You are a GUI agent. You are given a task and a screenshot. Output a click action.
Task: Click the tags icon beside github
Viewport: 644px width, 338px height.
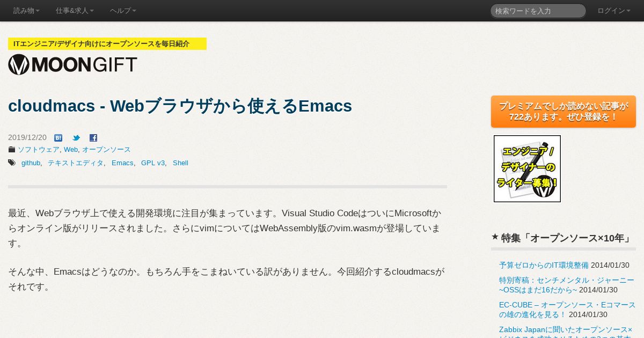[x=12, y=163]
